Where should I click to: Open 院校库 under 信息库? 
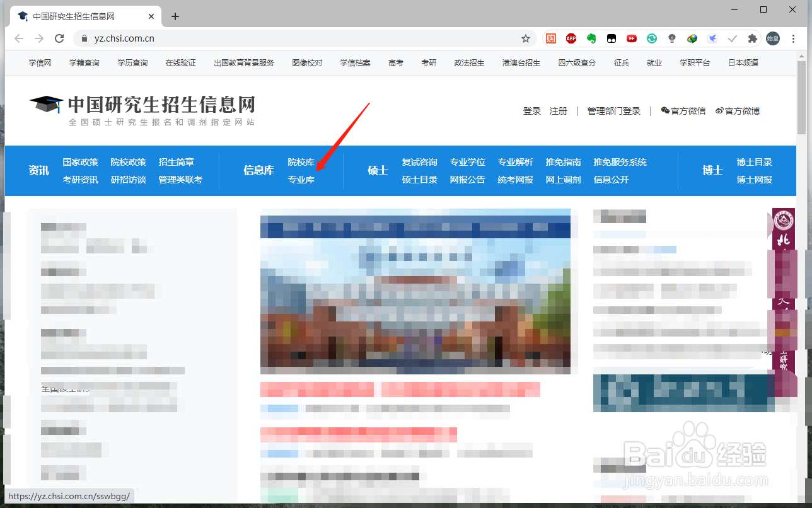(x=301, y=162)
